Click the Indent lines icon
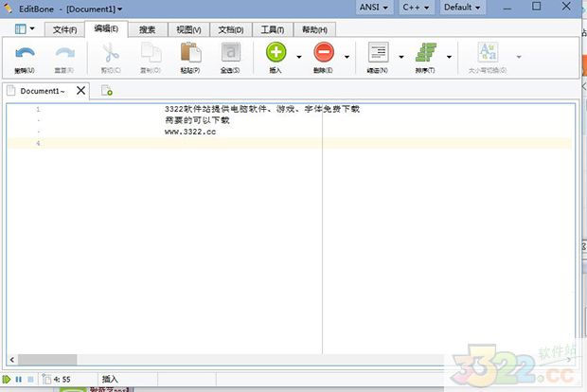This screenshot has width=587, height=392. (x=378, y=52)
